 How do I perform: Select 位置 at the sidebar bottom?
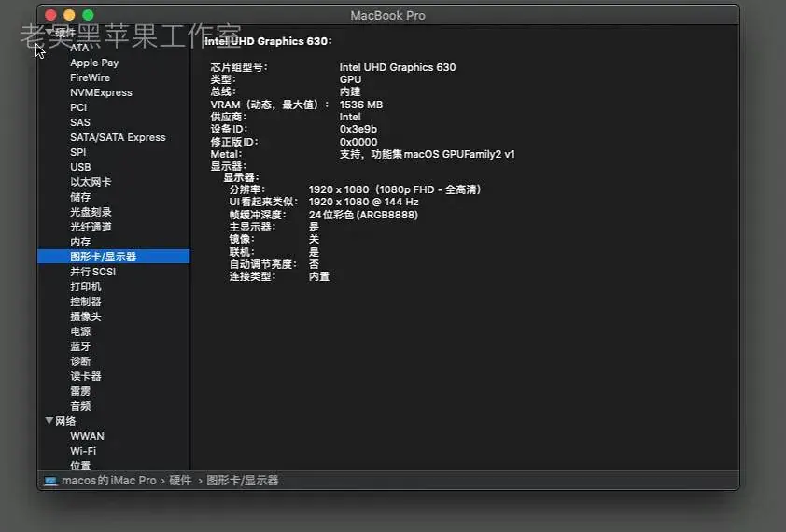[80, 466]
